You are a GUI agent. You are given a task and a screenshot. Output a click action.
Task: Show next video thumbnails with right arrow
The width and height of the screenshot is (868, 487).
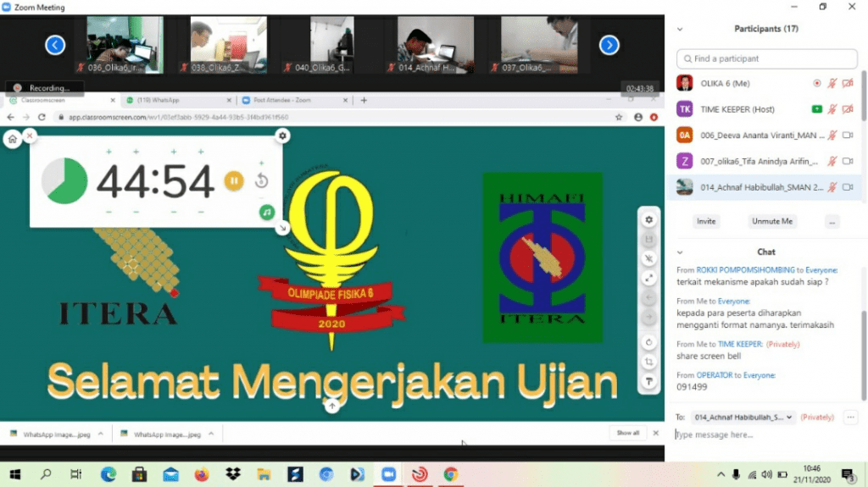pos(609,45)
